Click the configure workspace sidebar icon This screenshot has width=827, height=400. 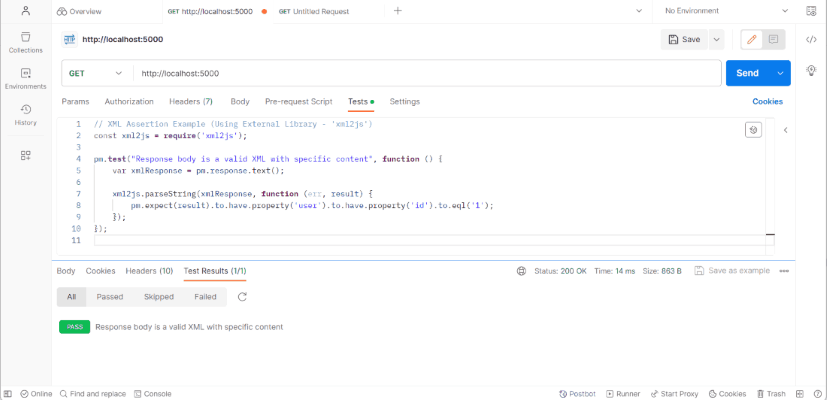click(25, 155)
